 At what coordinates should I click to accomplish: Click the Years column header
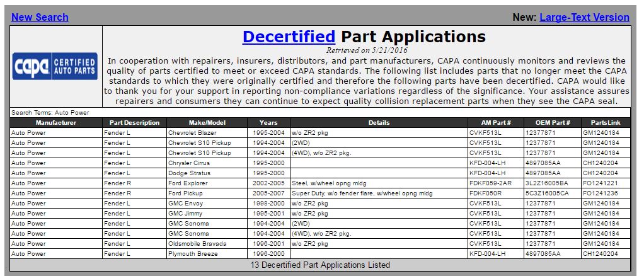268,123
